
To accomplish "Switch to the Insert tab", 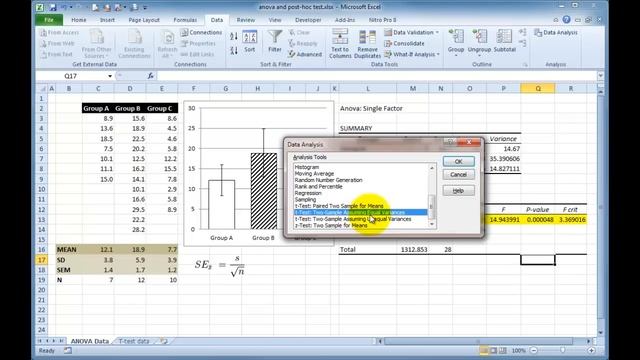I will tap(107, 20).
